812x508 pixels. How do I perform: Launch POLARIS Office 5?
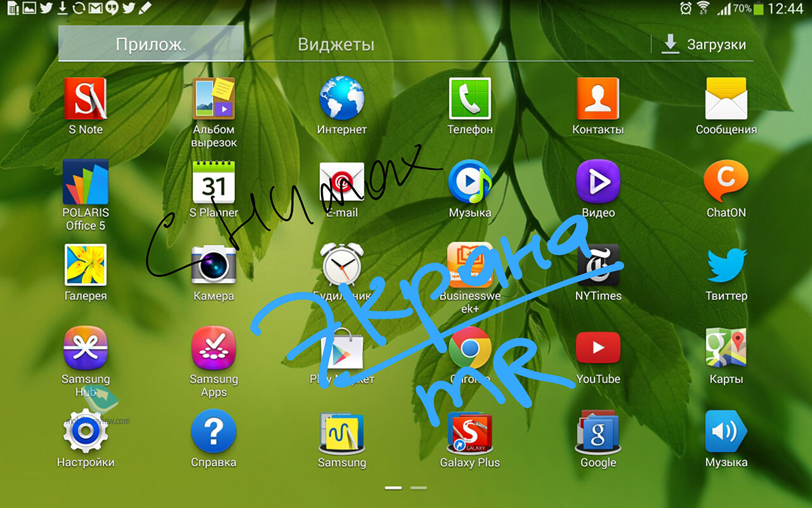[x=86, y=182]
